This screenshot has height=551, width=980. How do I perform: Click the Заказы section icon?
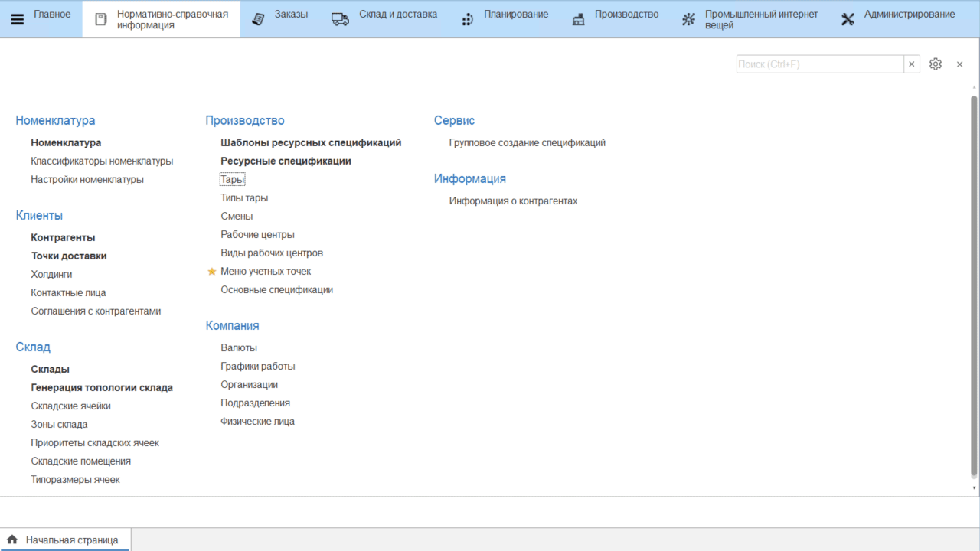coord(259,19)
